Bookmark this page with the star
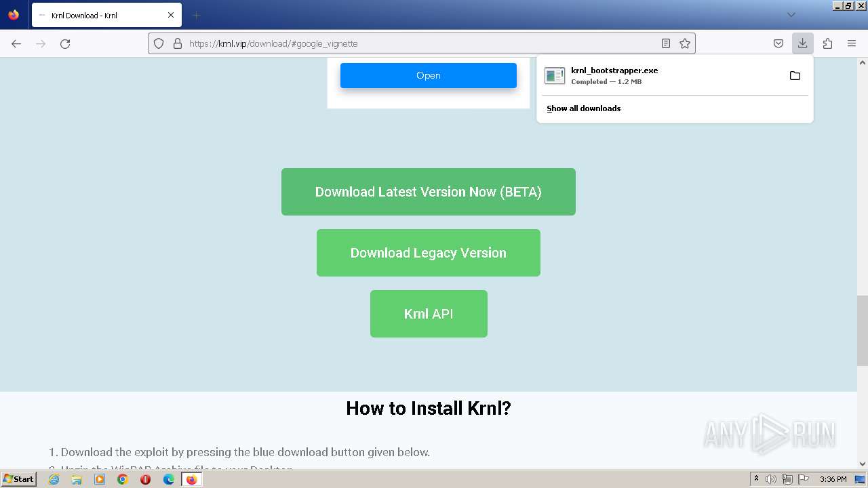This screenshot has width=868, height=488. point(685,43)
